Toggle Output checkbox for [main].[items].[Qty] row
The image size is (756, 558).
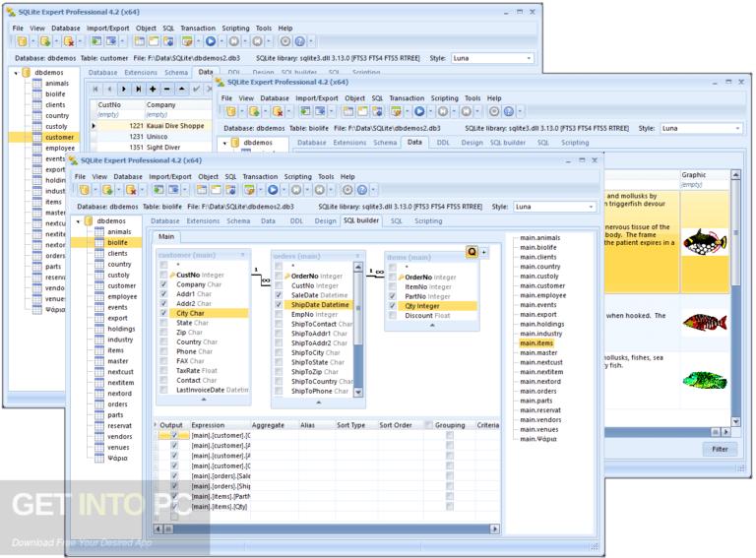[174, 507]
